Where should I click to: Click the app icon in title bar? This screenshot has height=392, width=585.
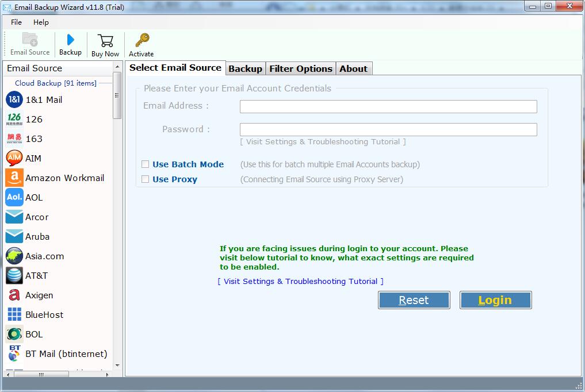coord(7,7)
